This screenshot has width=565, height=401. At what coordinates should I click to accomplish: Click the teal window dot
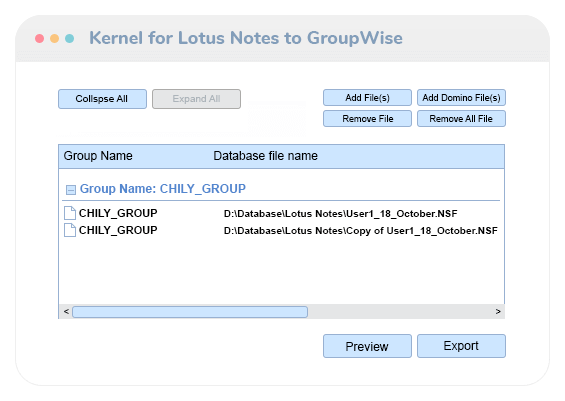click(x=70, y=38)
